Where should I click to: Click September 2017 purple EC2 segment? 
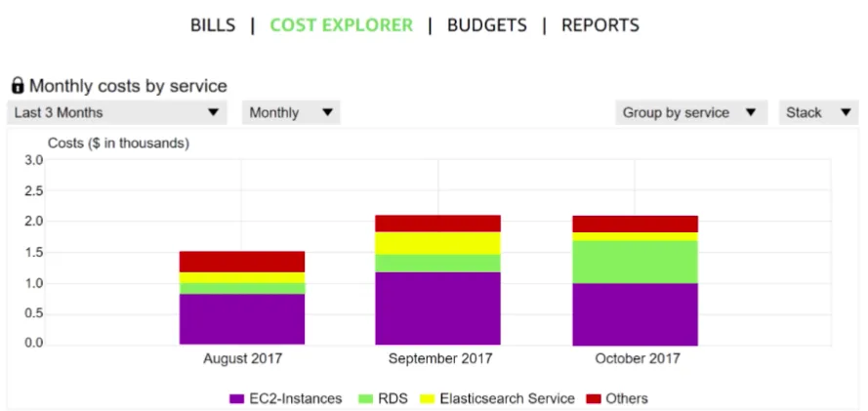click(437, 308)
